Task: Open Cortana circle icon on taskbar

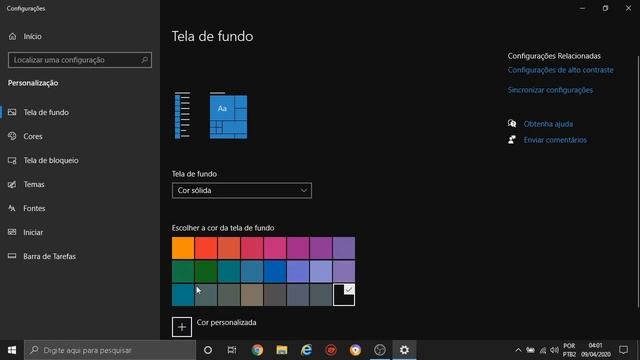Action: click(208, 350)
